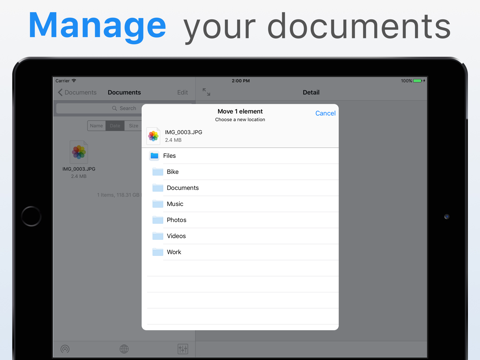Image resolution: width=480 pixels, height=360 pixels.
Task: Click the battery indicator in status bar
Action: (419, 81)
